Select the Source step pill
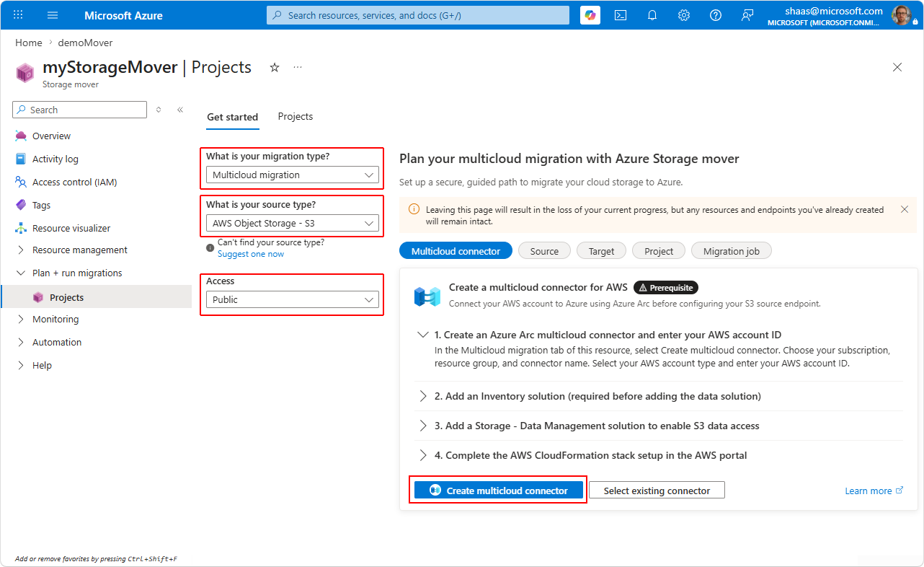The height and width of the screenshot is (567, 924). [x=544, y=251]
